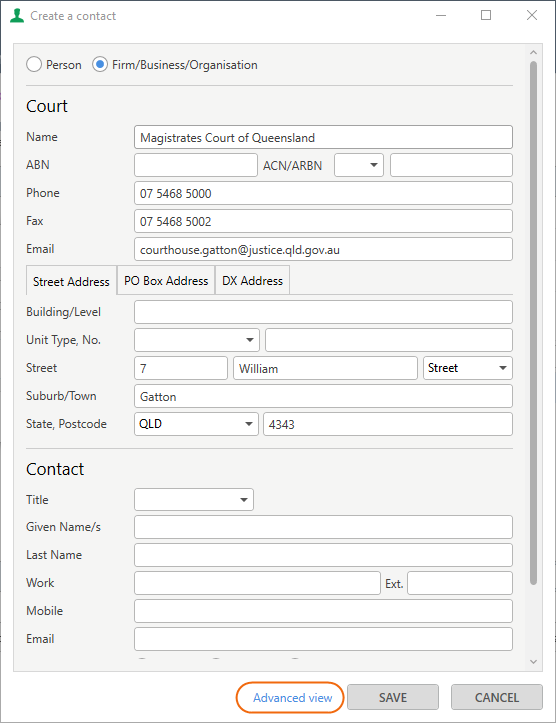
Task: Open the contact Title dropdown
Action: pos(194,500)
